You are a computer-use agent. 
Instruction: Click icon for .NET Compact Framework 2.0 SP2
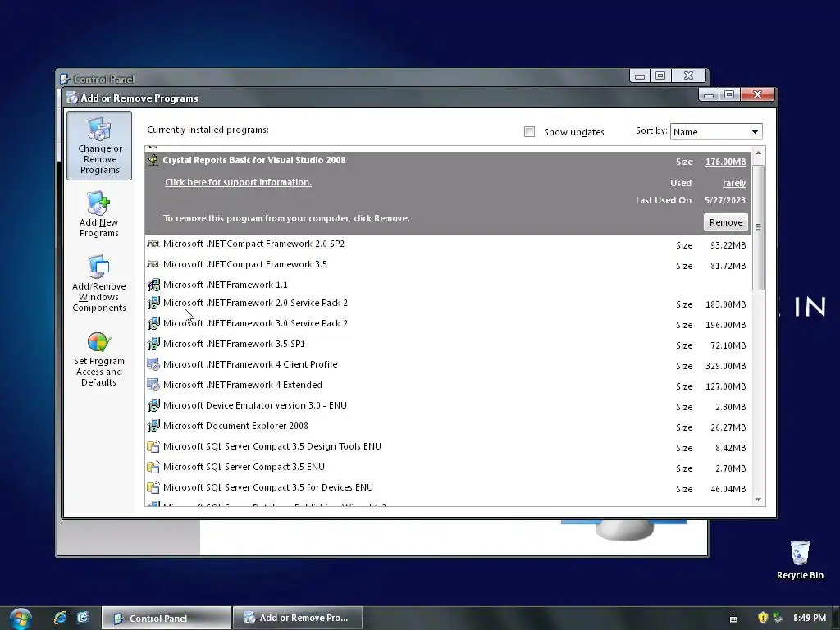153,244
